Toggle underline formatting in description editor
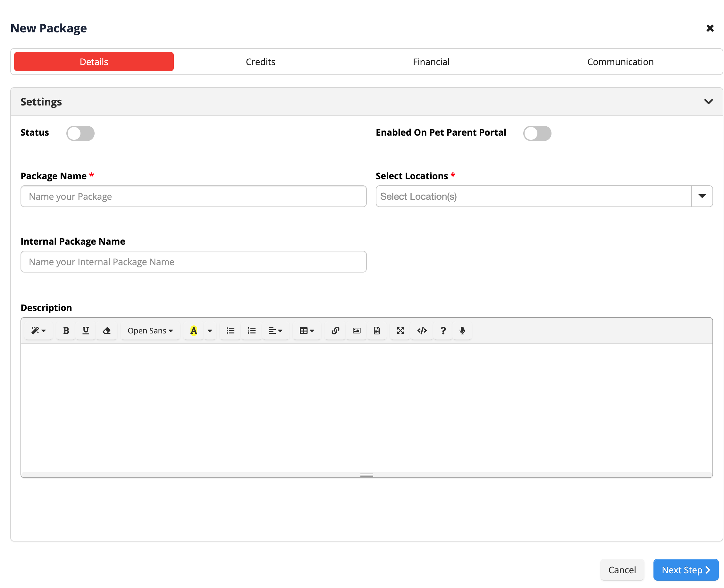The image size is (724, 588). coord(86,331)
